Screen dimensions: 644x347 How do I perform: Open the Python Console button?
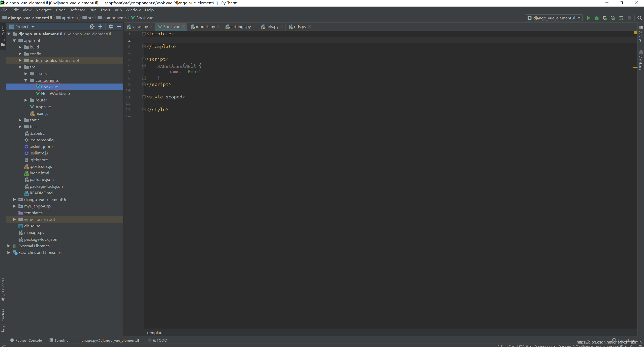(x=26, y=340)
